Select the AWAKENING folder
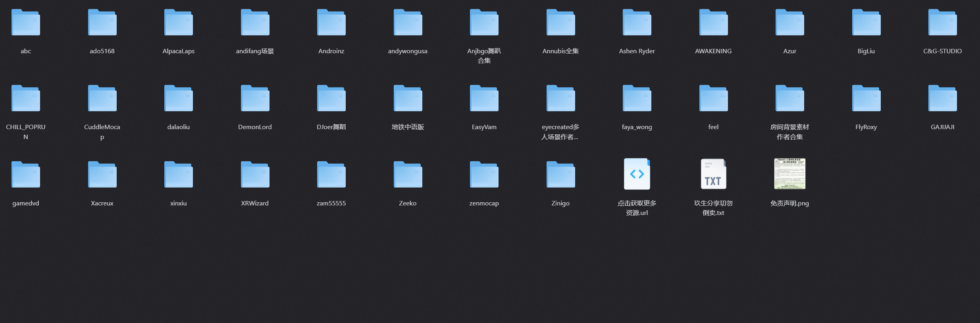 pos(713,22)
